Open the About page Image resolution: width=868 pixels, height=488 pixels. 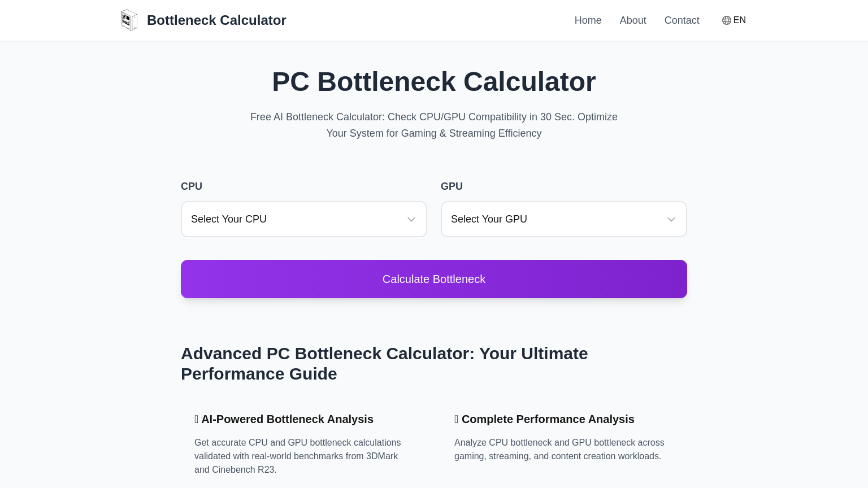pyautogui.click(x=633, y=20)
